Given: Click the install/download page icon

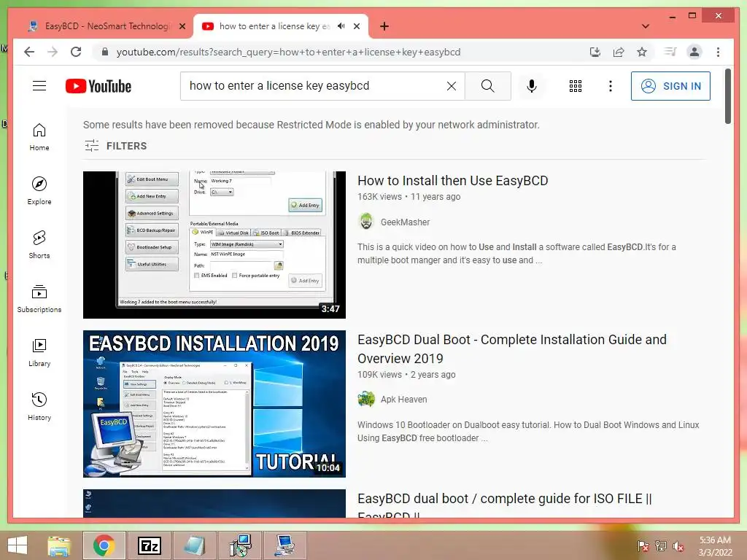Looking at the screenshot, I should tap(595, 52).
